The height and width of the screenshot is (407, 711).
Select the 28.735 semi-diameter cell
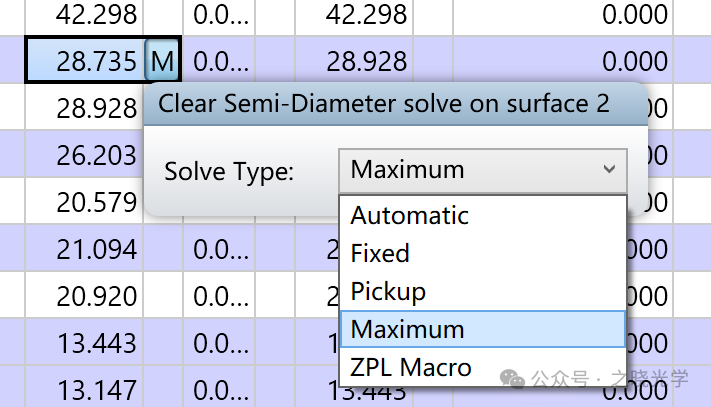86,62
